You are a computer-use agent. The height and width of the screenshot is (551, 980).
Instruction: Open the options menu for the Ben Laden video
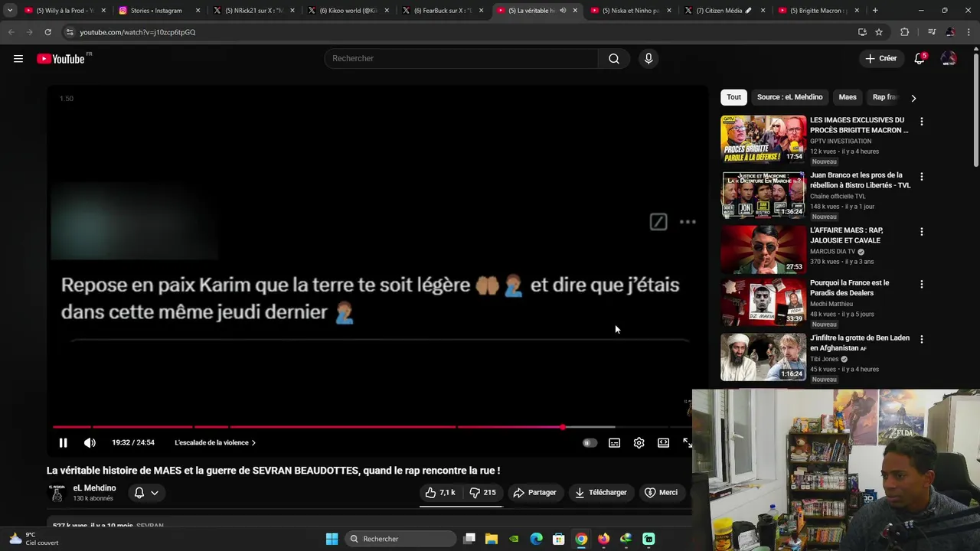click(921, 339)
